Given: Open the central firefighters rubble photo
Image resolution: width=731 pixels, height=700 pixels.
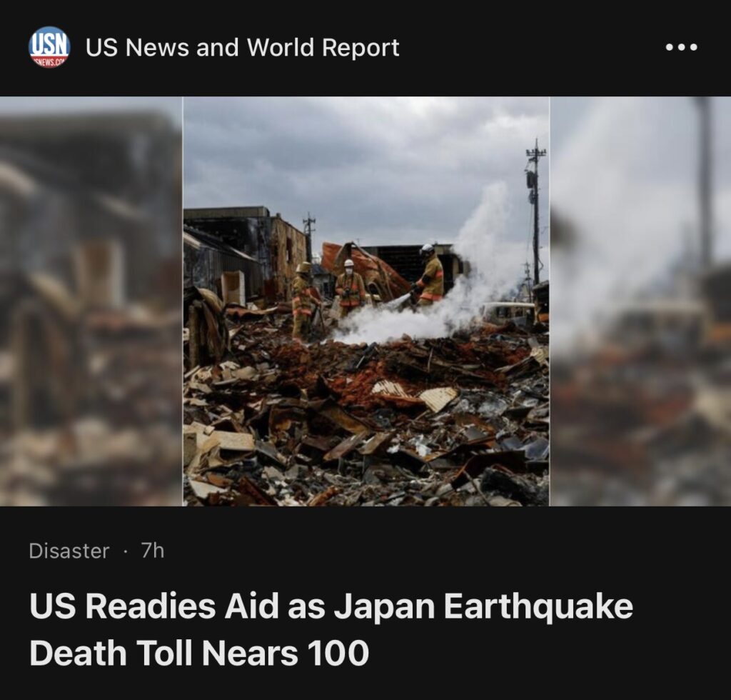Looking at the screenshot, I should (x=366, y=301).
